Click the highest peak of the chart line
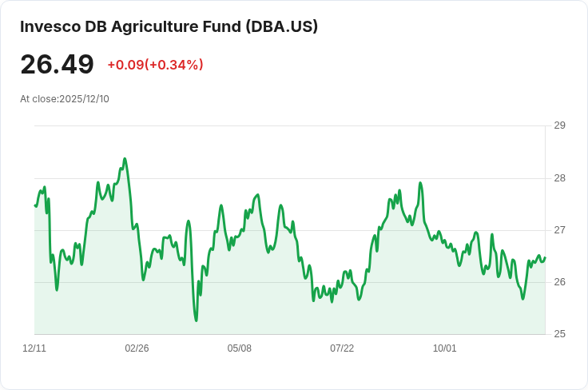This screenshot has height=390, width=588. [x=125, y=159]
